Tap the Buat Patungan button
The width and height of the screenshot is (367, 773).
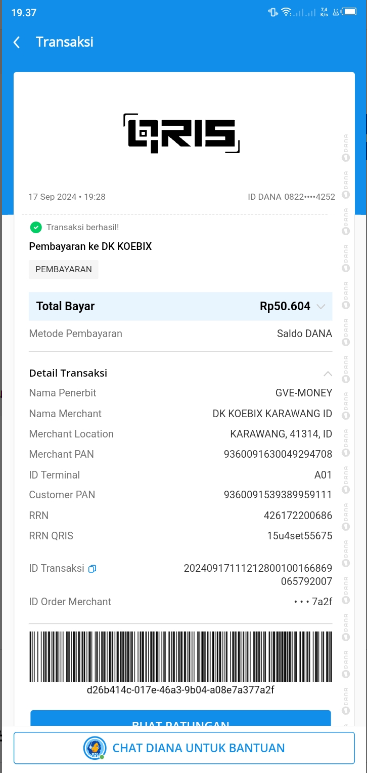pos(181,718)
